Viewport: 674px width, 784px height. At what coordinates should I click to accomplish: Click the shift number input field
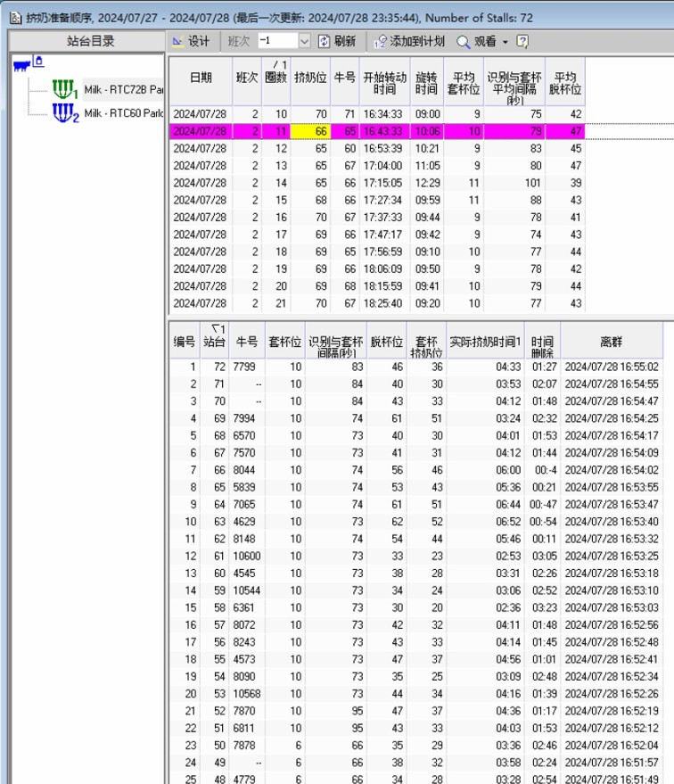[276, 41]
